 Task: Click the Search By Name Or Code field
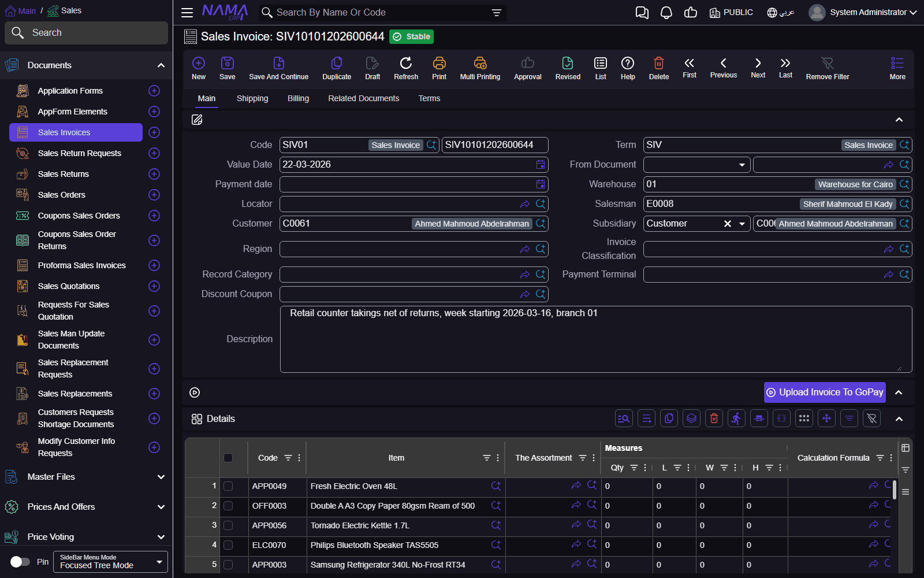coord(381,13)
